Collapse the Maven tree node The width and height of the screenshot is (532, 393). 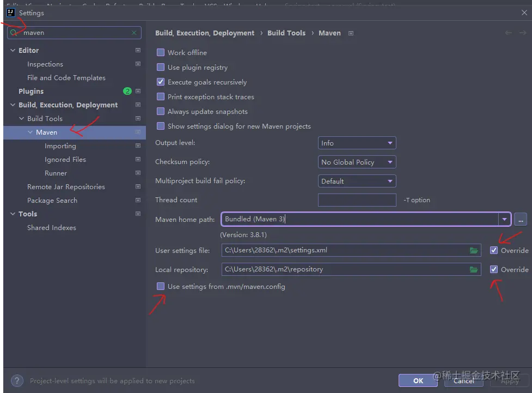coord(30,132)
